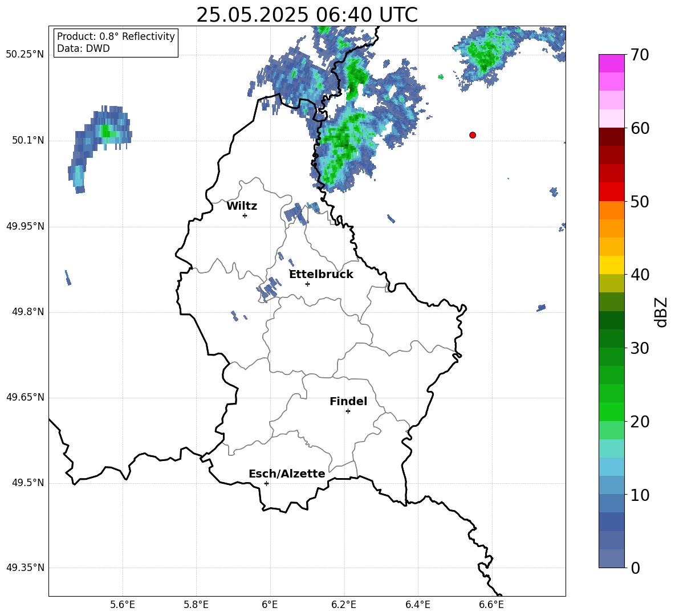This screenshot has width=675, height=616.
Task: Click the Ettelbruck cross marker
Action: coord(307,284)
